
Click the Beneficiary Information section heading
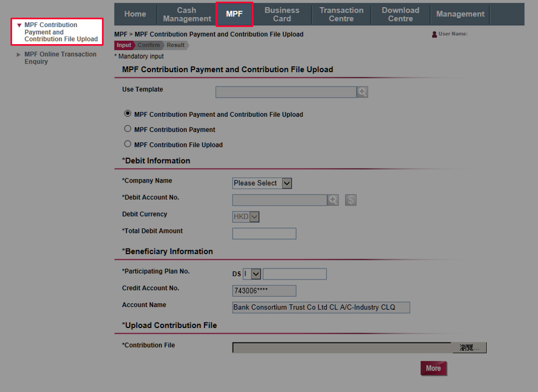168,251
